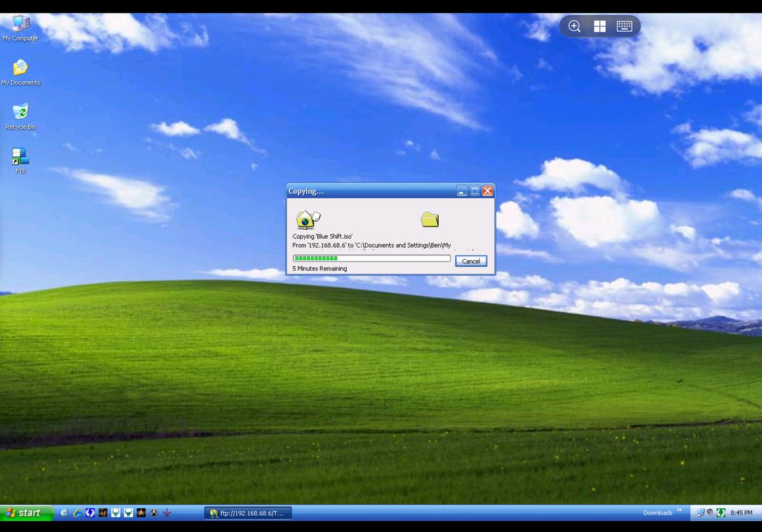762x532 pixels.
Task: Click the Unreal Tournament Quick Launch icon
Action: tap(103, 513)
